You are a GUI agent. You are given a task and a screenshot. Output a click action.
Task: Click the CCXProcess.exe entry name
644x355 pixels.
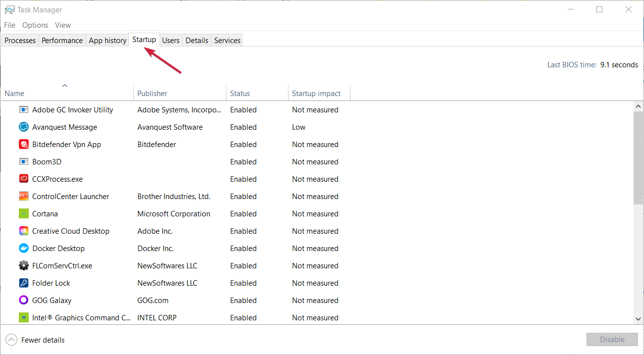pos(58,179)
